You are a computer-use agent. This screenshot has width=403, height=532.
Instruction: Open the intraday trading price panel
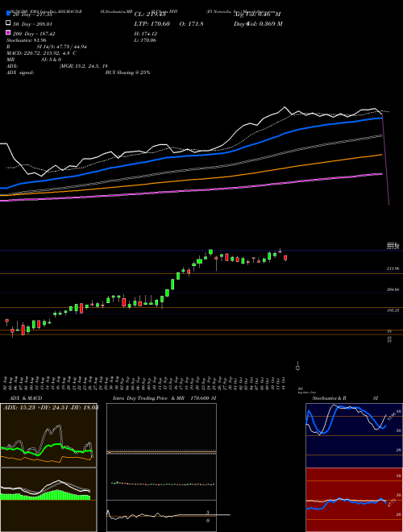pyautogui.click(x=161, y=468)
